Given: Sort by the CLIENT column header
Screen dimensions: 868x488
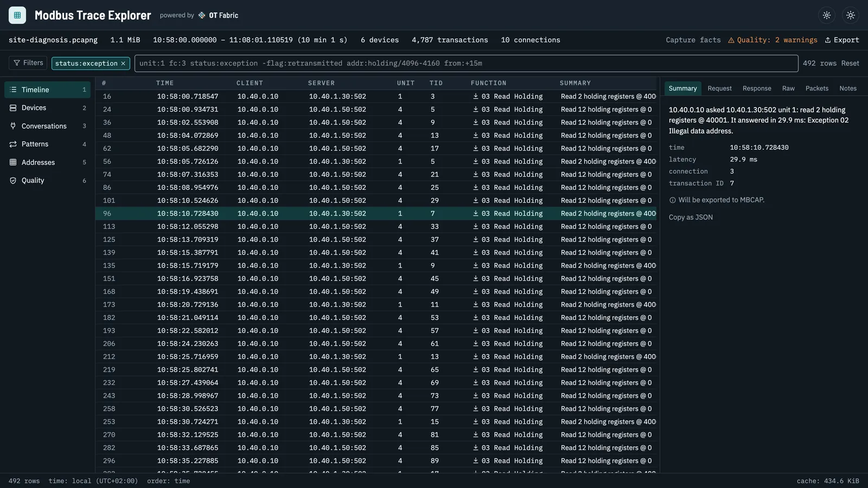Looking at the screenshot, I should [x=250, y=83].
